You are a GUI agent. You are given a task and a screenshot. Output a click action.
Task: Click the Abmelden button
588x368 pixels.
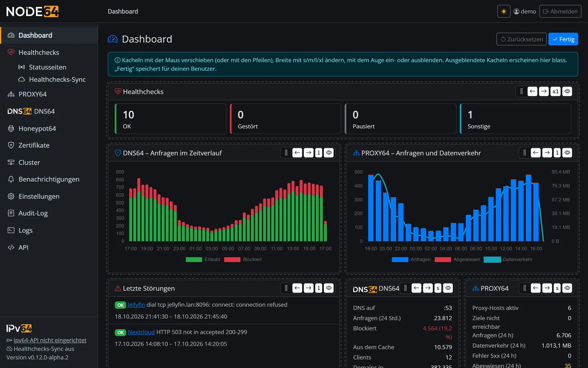click(560, 11)
